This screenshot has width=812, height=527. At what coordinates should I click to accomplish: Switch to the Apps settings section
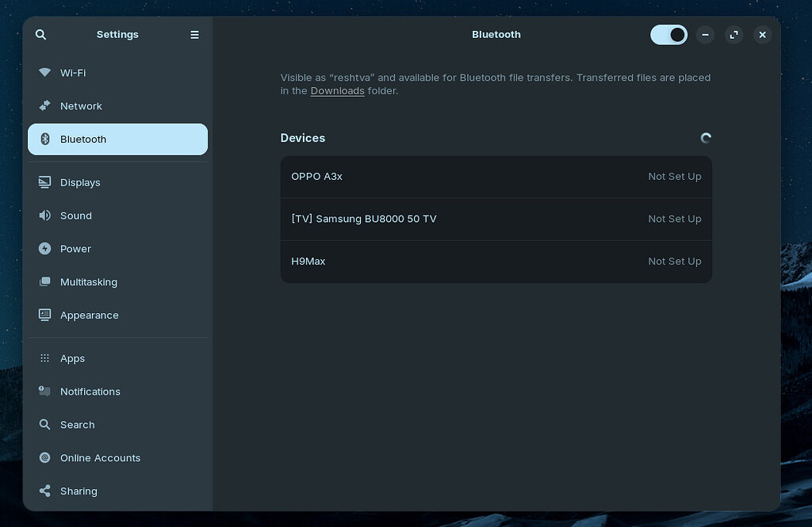tap(72, 359)
